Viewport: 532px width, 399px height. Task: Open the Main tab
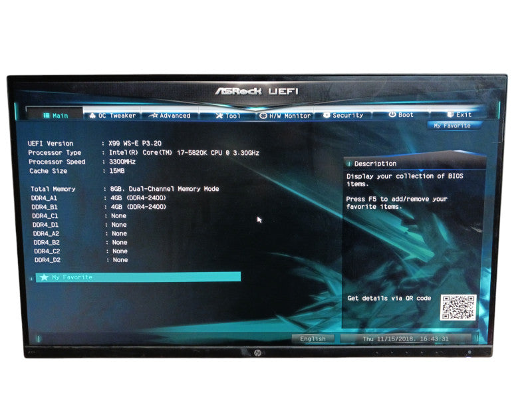pyautogui.click(x=55, y=116)
